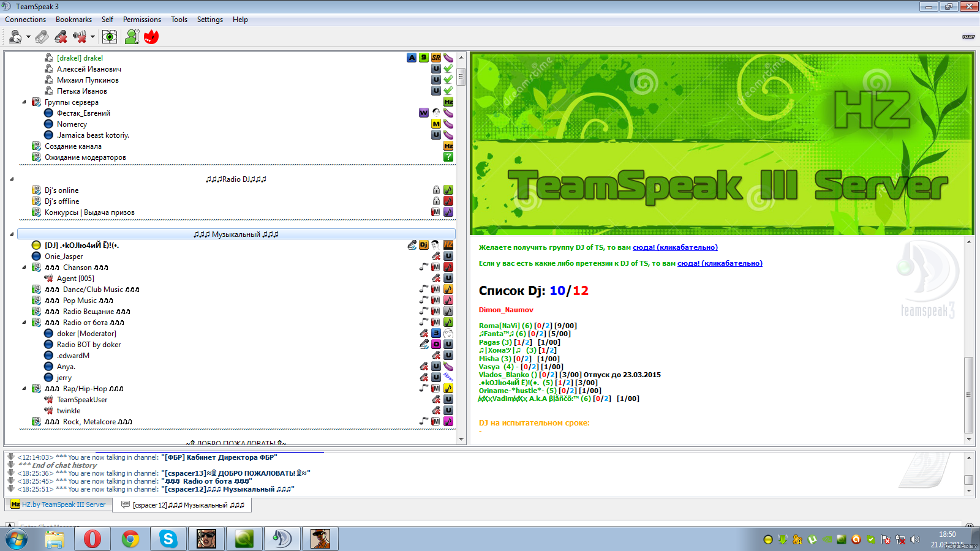
Task: Click the purple music icon on Конкурсы channel
Action: tap(448, 212)
